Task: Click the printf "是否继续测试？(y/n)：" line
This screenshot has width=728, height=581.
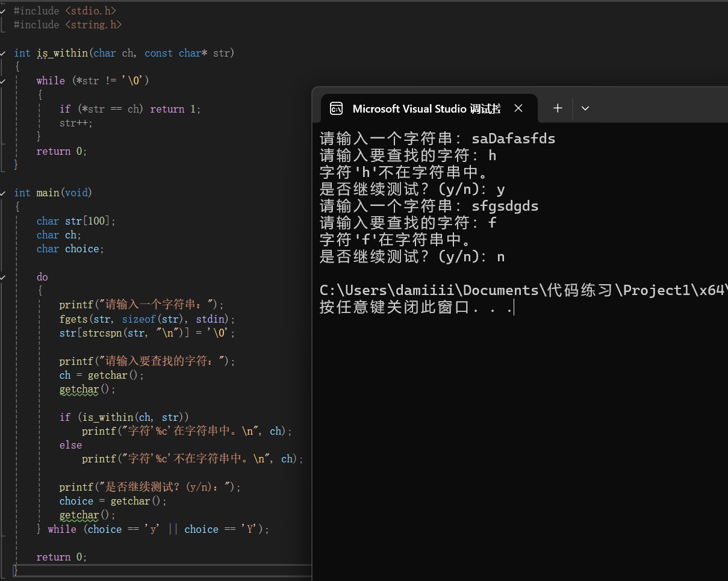Action: point(150,487)
